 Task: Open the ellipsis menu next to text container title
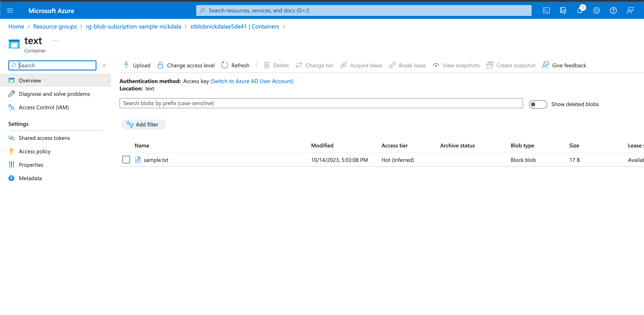(55, 40)
